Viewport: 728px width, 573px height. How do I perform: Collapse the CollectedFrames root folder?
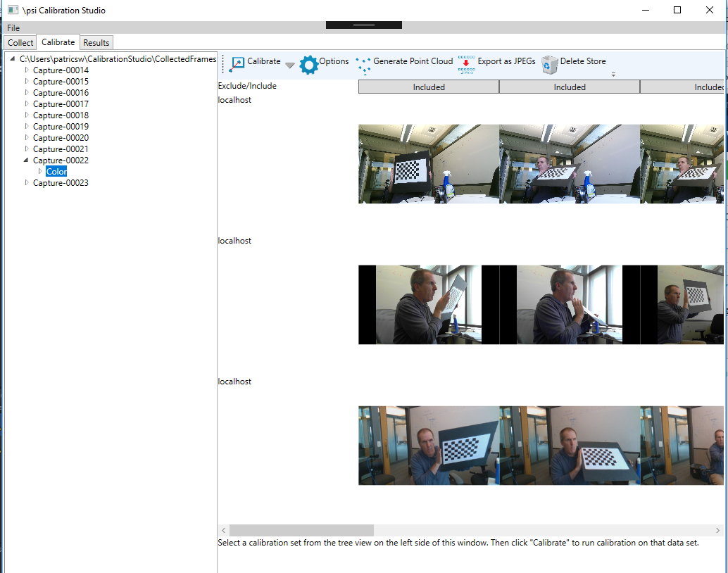pos(13,59)
